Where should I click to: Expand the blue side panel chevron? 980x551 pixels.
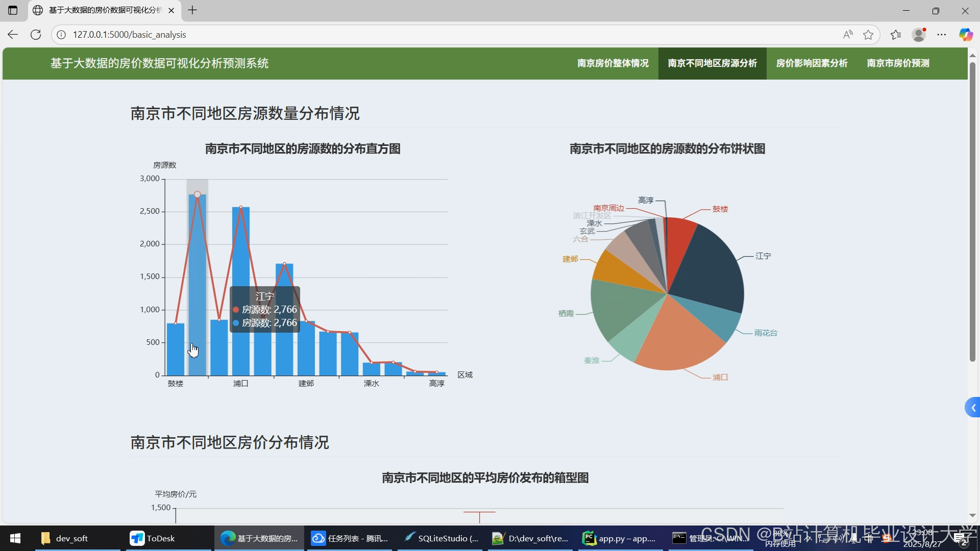(973, 408)
